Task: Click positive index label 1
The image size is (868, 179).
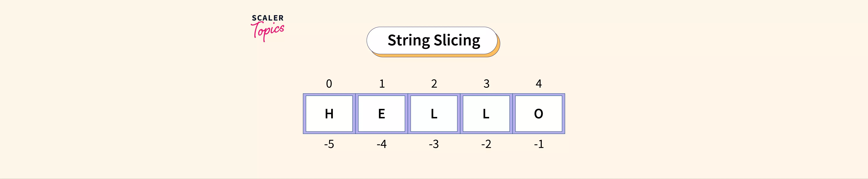Action: tap(382, 84)
